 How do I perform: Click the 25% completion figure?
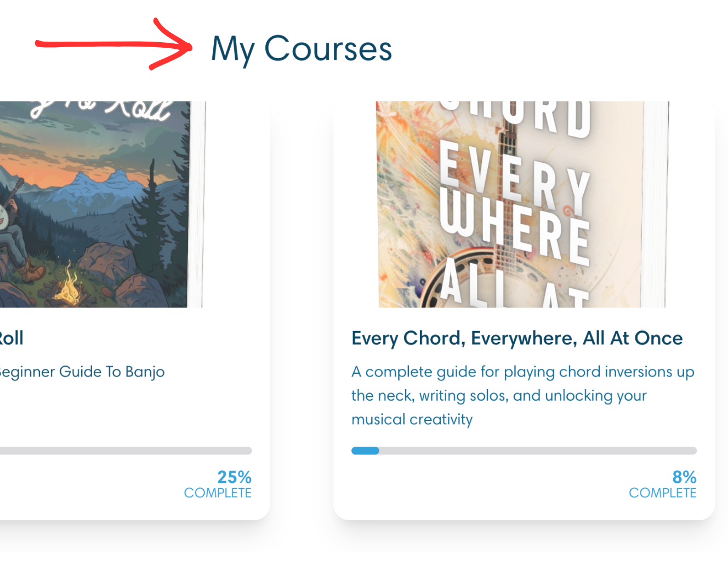click(x=234, y=477)
